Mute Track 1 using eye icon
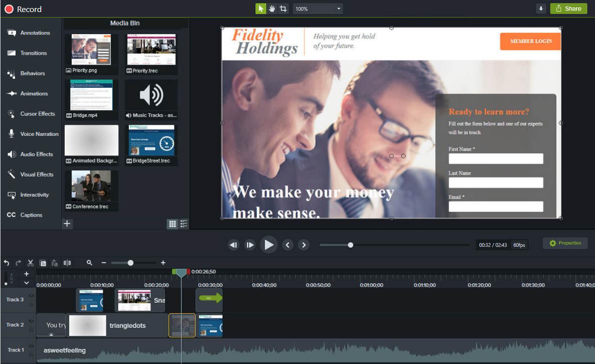The image size is (595, 364). [x=31, y=346]
